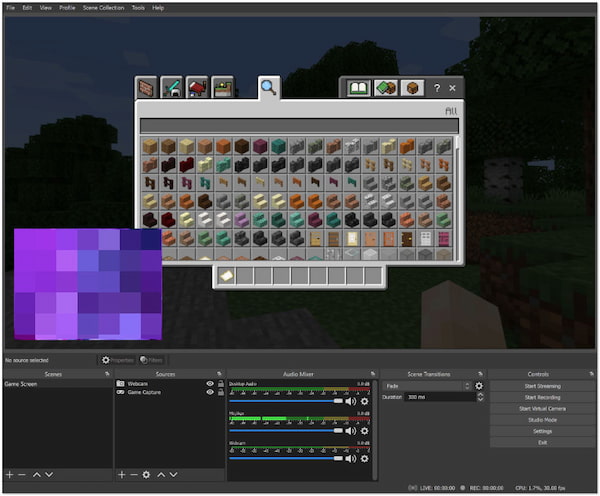Lock the Webcam source
Image resolution: width=600 pixels, height=496 pixels.
click(220, 383)
